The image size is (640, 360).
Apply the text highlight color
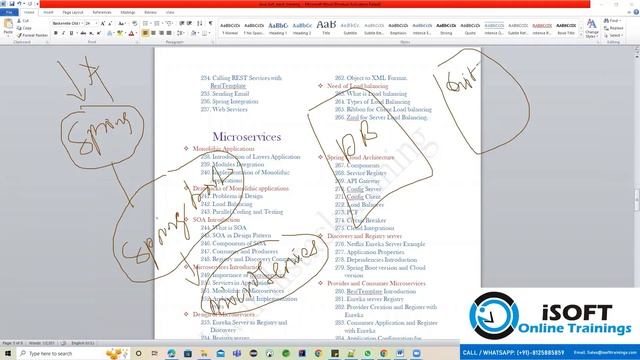[x=120, y=33]
